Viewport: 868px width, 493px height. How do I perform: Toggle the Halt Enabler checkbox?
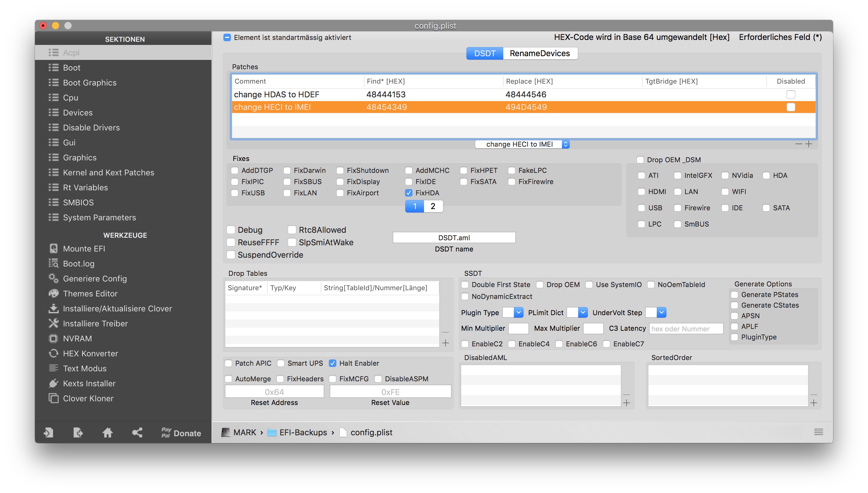tap(332, 363)
